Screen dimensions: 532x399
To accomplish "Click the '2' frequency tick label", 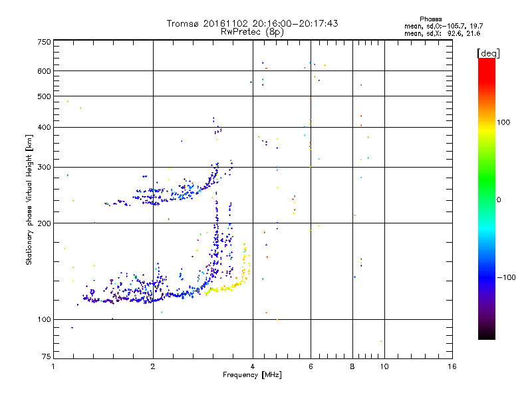I will tap(153, 366).
